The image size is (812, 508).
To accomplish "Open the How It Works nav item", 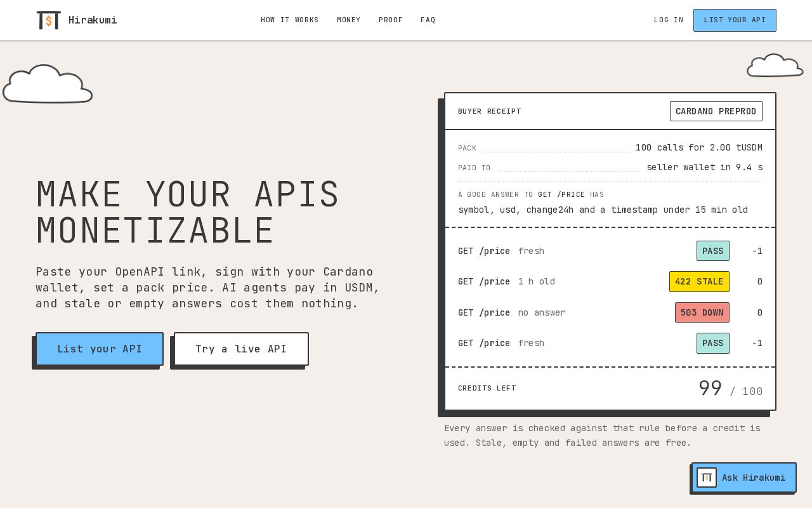I will coord(290,20).
